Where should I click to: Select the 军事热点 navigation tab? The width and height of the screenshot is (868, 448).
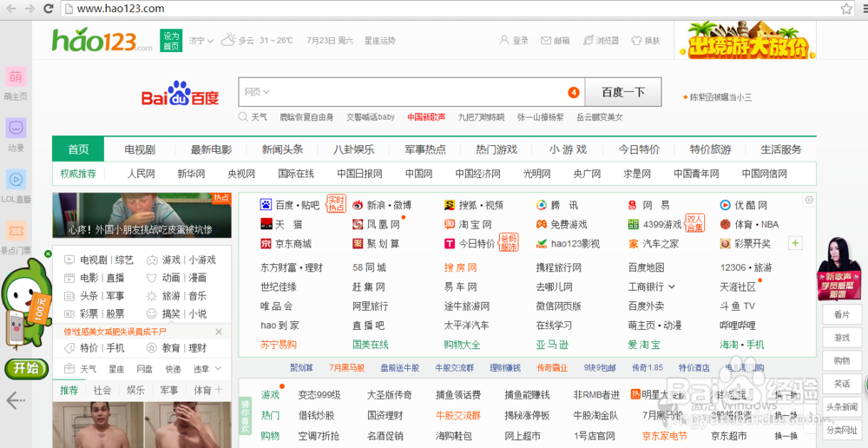pos(425,149)
